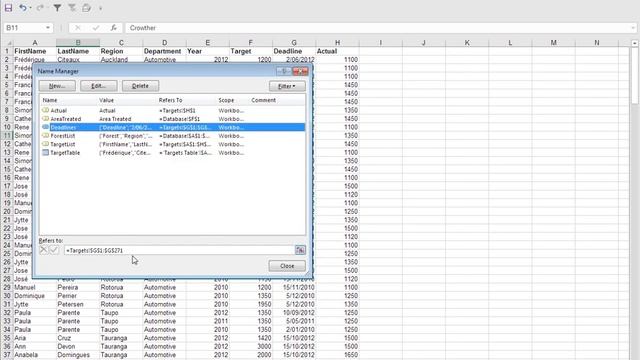The image size is (640, 360).
Task: Click the 'TargetTable' name text
Action: [65, 153]
